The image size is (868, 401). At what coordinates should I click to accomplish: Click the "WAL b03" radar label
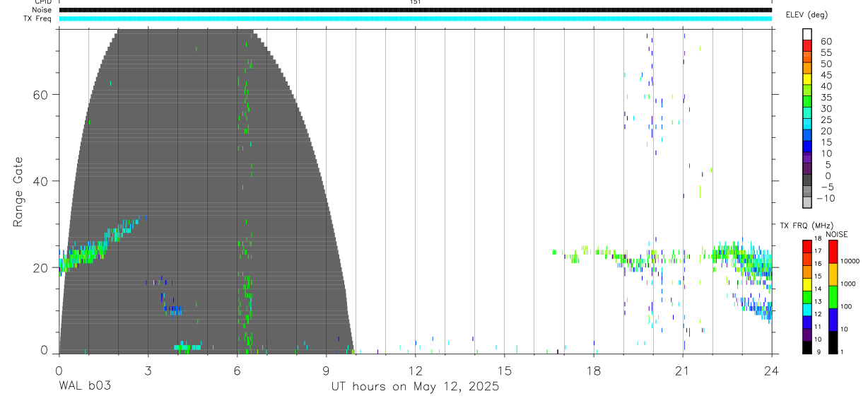coord(85,387)
